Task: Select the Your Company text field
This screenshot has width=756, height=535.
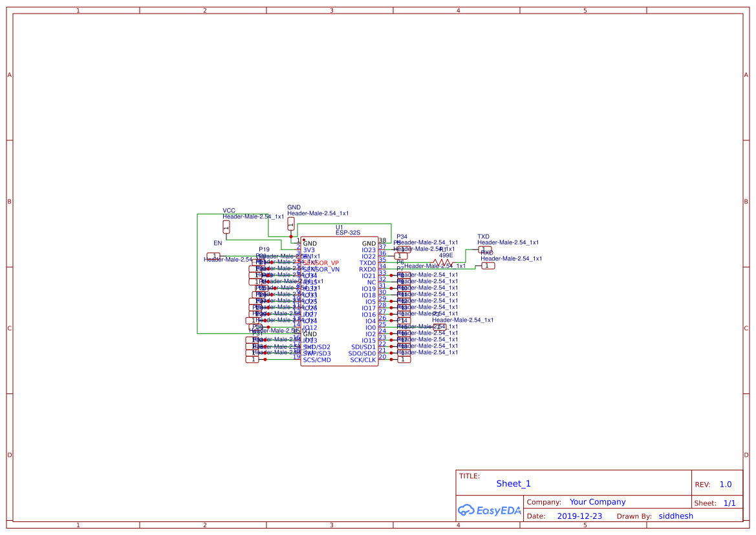Action: pyautogui.click(x=597, y=501)
